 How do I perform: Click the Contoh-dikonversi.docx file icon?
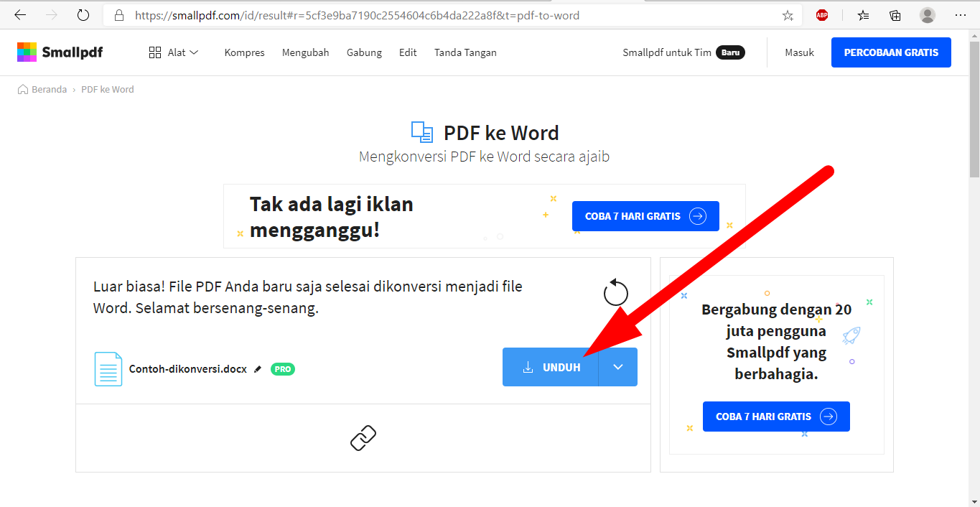[108, 369]
